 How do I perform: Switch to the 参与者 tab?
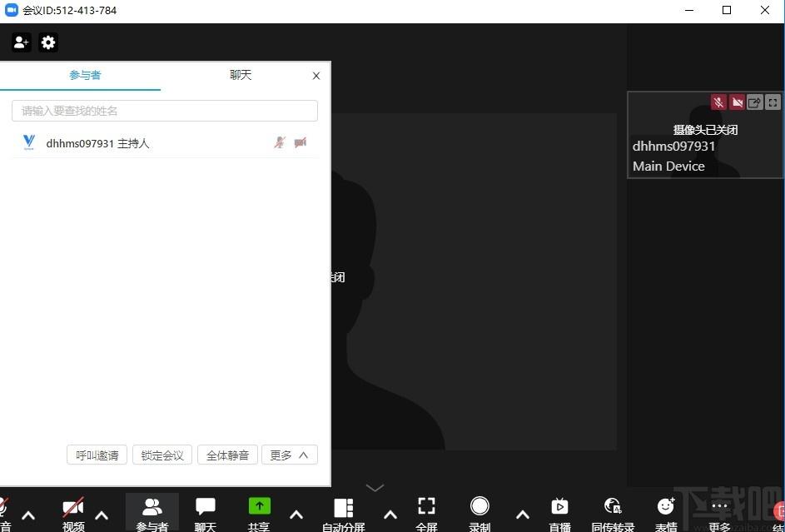(x=85, y=75)
